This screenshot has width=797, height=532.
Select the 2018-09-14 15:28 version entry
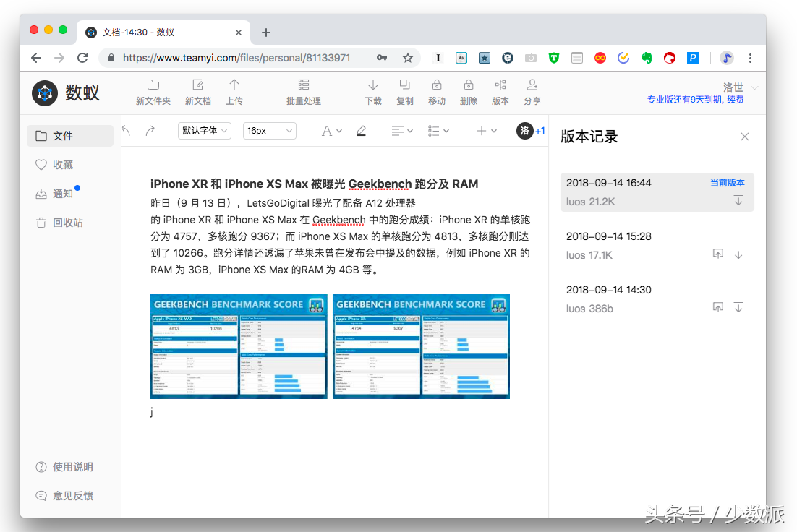(x=657, y=246)
